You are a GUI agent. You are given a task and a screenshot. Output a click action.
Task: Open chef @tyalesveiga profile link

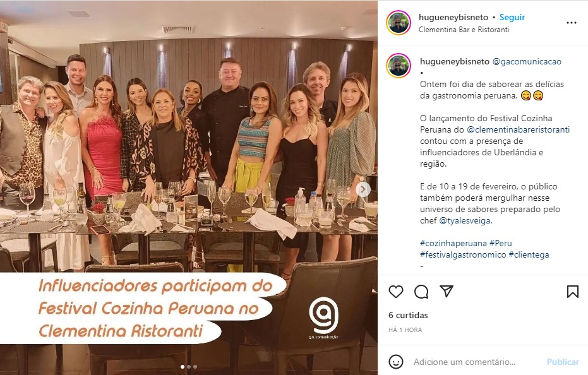465,220
